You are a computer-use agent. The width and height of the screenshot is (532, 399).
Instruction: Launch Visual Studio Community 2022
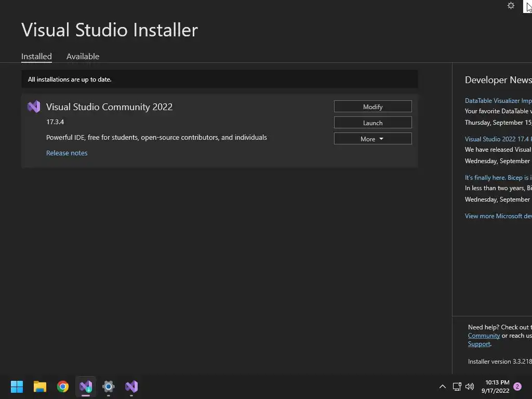pos(373,123)
